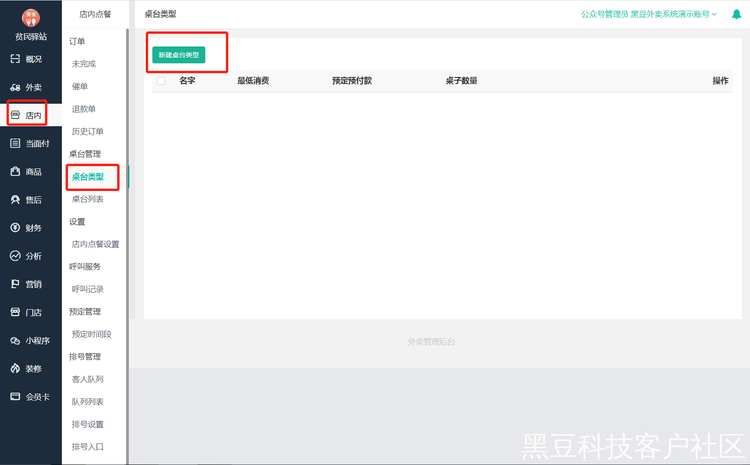Image resolution: width=750 pixels, height=465 pixels.
Task: Click the 店内点餐 submenu title
Action: click(x=95, y=14)
